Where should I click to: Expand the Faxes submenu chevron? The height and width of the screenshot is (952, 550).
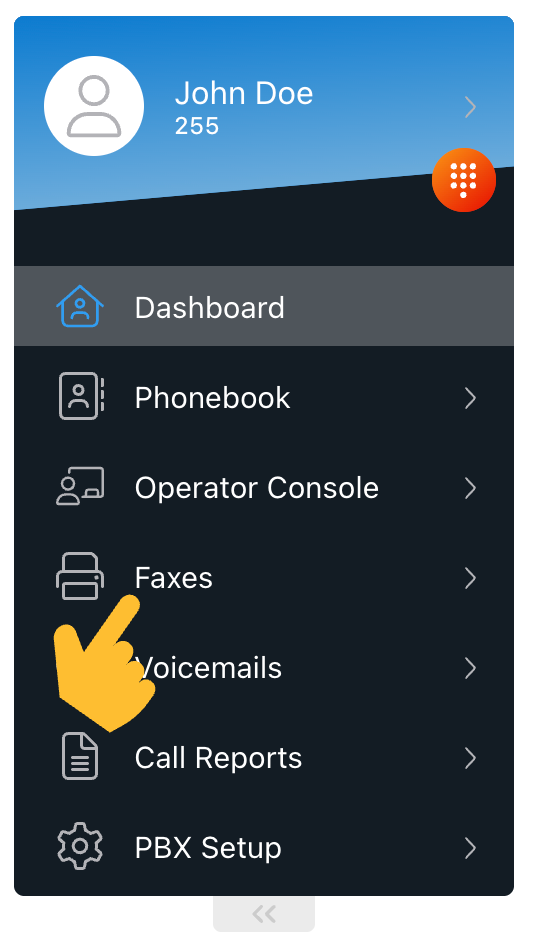[x=470, y=578]
